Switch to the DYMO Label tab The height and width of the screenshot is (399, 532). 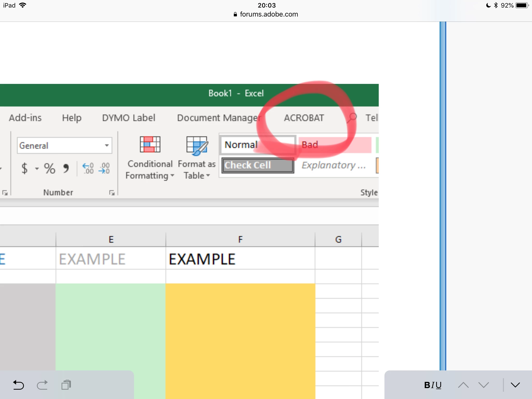coord(129,118)
